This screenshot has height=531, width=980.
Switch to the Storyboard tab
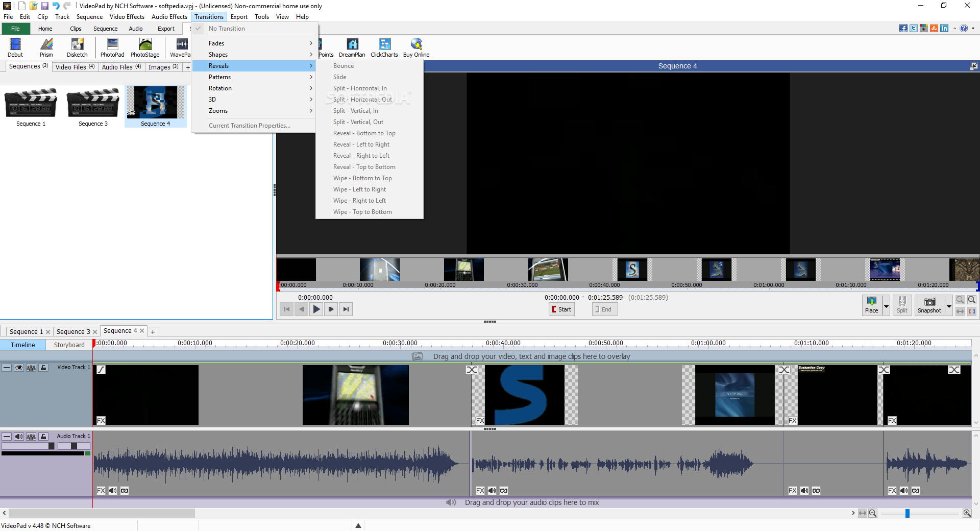tap(69, 345)
